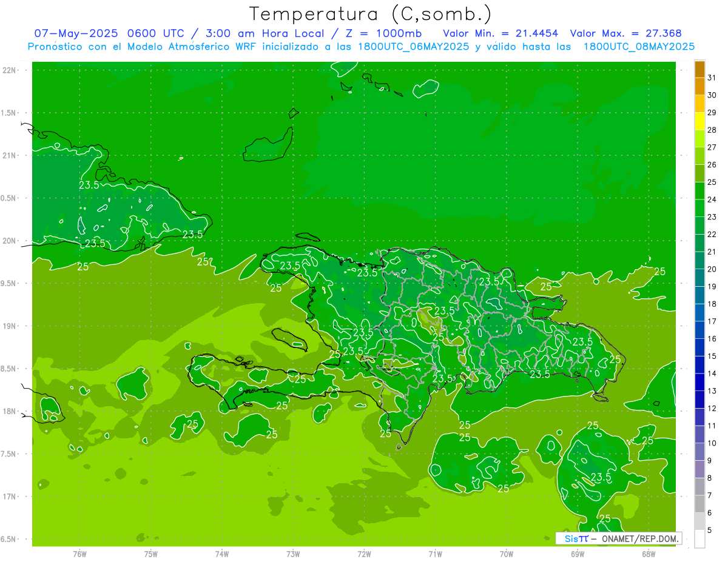Pick the legend swatch between 29 and 30
728x562 pixels.
699,104
